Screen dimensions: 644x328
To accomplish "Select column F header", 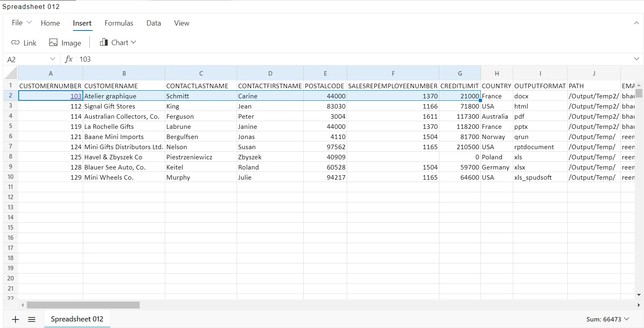I will coord(393,74).
